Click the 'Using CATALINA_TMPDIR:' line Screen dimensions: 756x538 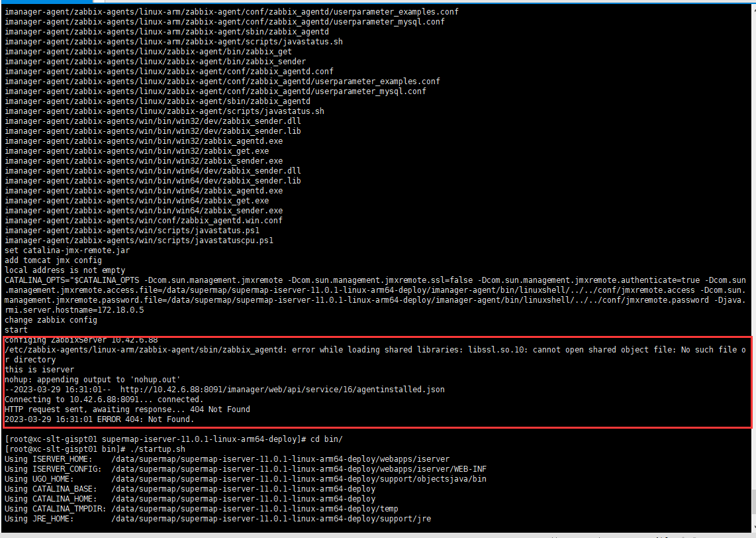[x=201, y=509]
